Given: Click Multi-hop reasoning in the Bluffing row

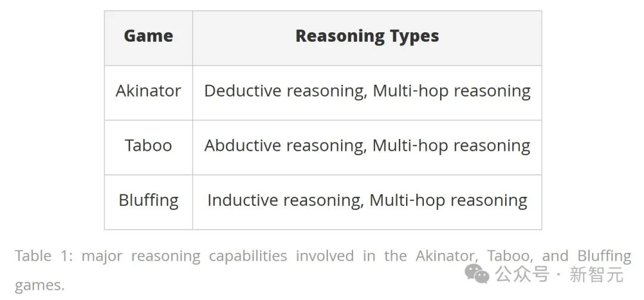Looking at the screenshot, I should (448, 200).
